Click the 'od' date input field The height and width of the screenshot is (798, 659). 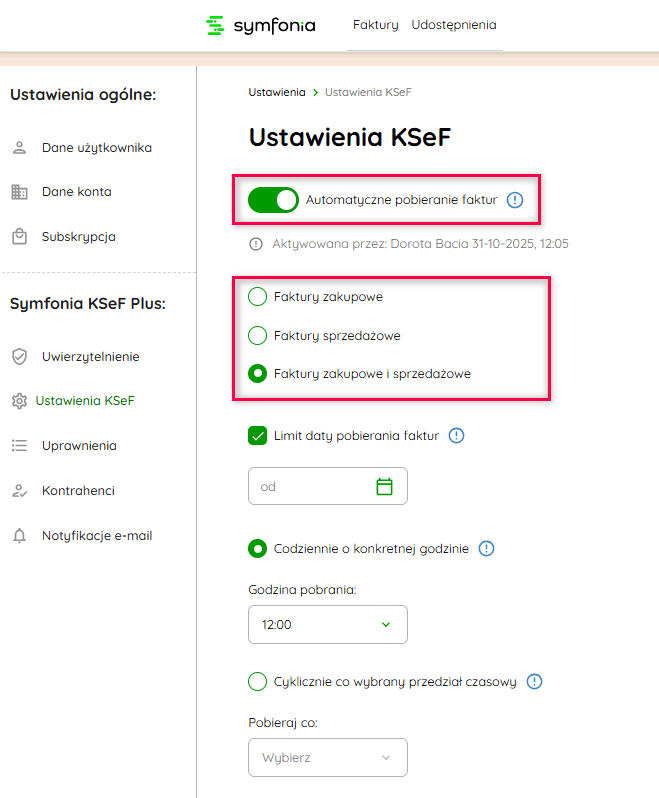tap(312, 486)
